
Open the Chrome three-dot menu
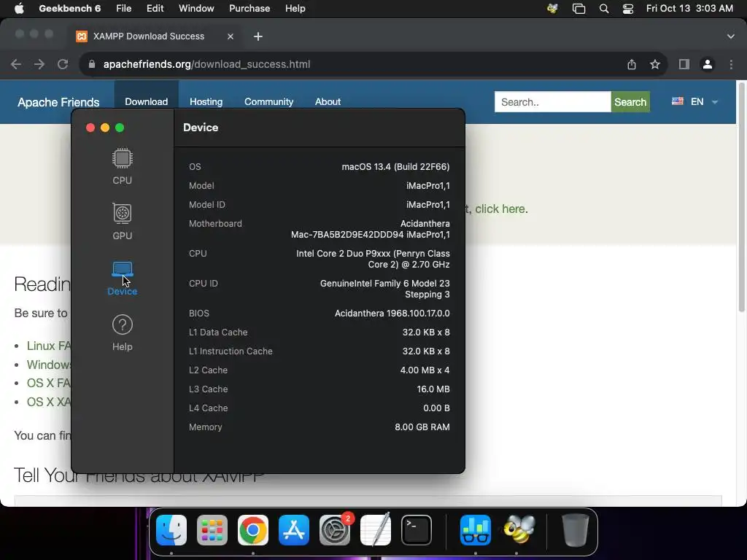click(x=731, y=64)
